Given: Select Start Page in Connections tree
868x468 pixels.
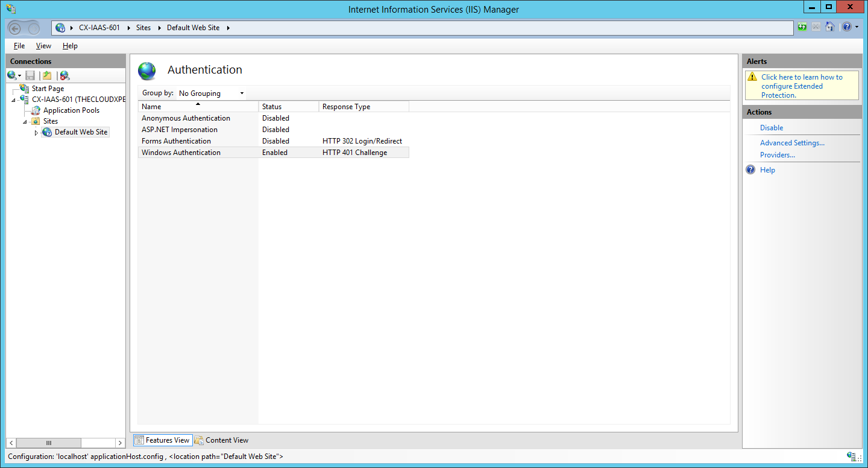Looking at the screenshot, I should (48, 89).
